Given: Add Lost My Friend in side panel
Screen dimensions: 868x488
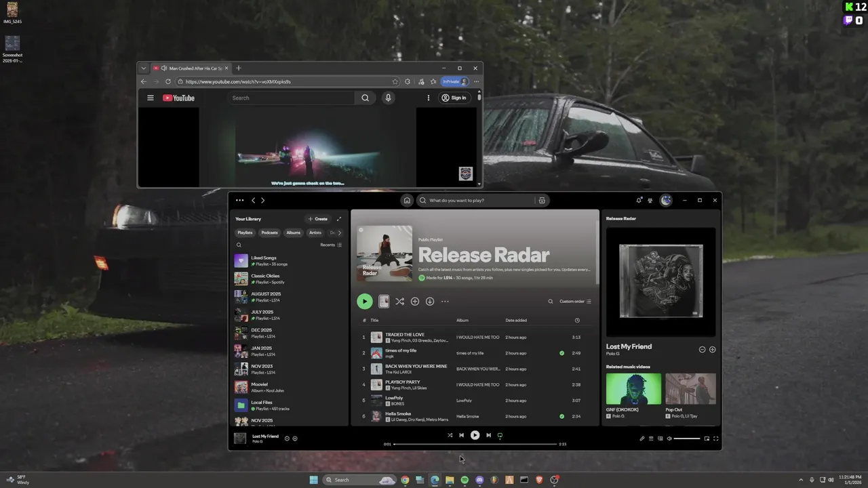Looking at the screenshot, I should point(712,349).
